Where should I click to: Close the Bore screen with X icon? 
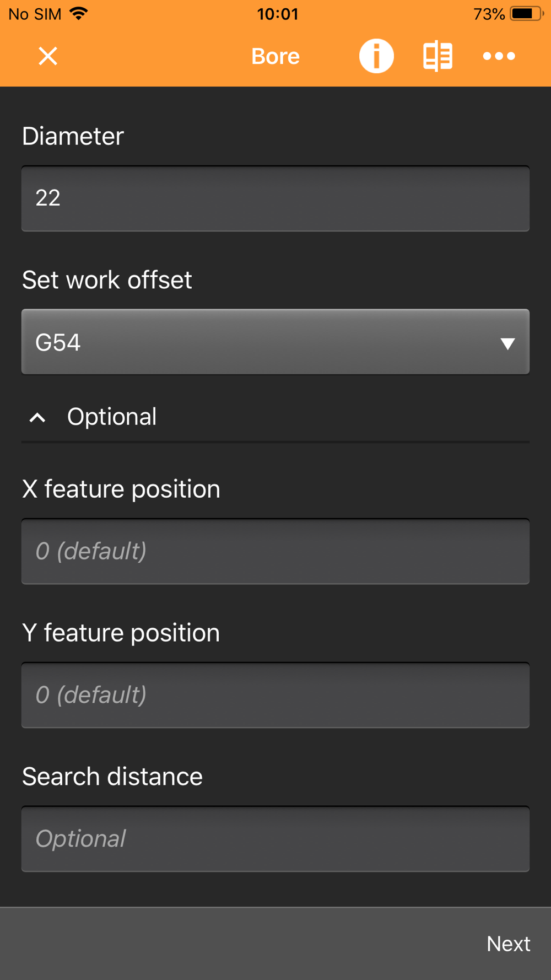point(48,56)
